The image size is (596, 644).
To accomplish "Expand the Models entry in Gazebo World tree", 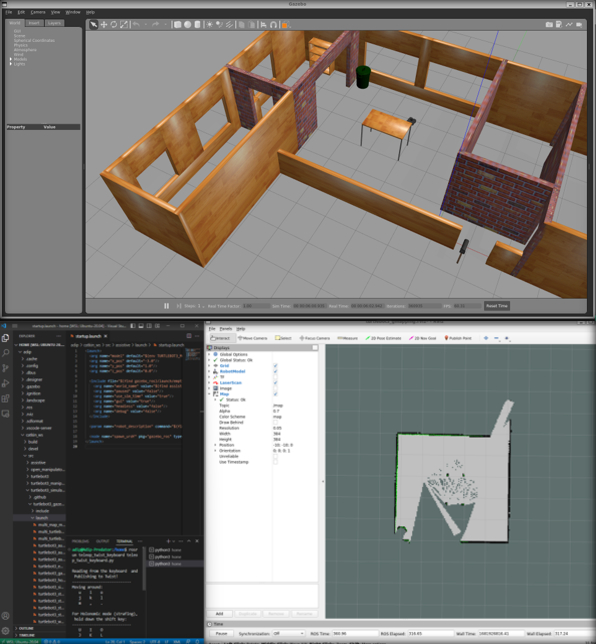I will point(11,59).
